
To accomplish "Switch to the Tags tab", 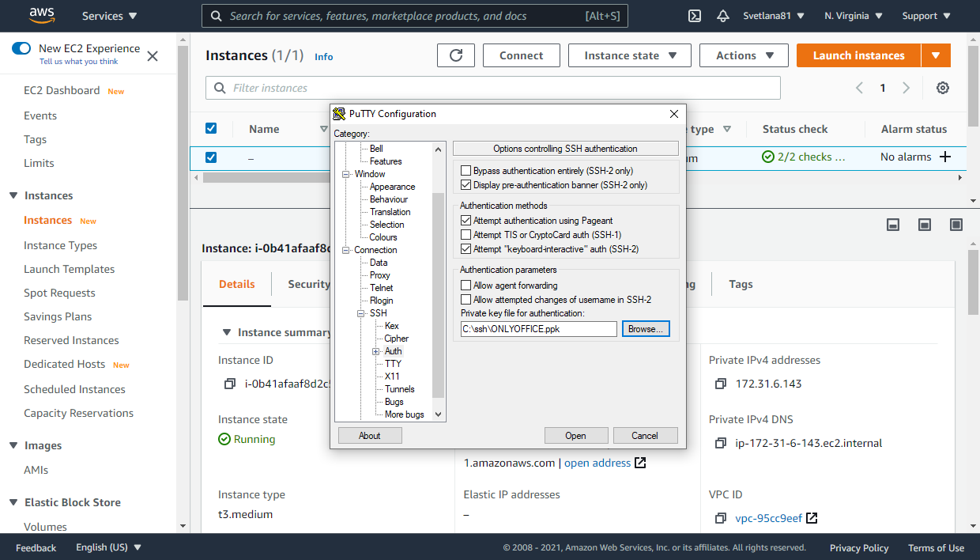I will pos(741,284).
